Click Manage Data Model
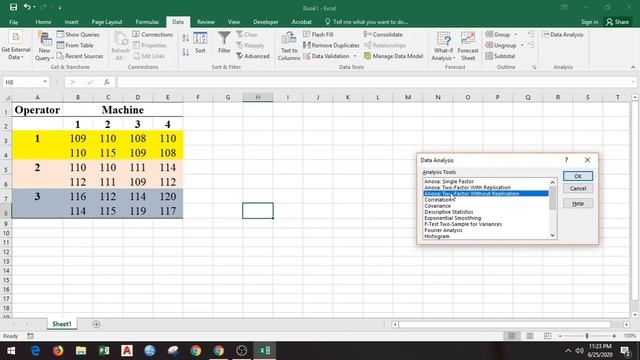The width and height of the screenshot is (640, 360). tap(393, 56)
